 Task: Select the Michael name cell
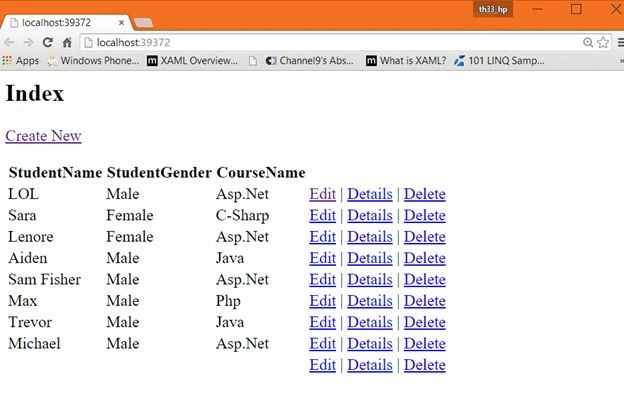tap(34, 344)
